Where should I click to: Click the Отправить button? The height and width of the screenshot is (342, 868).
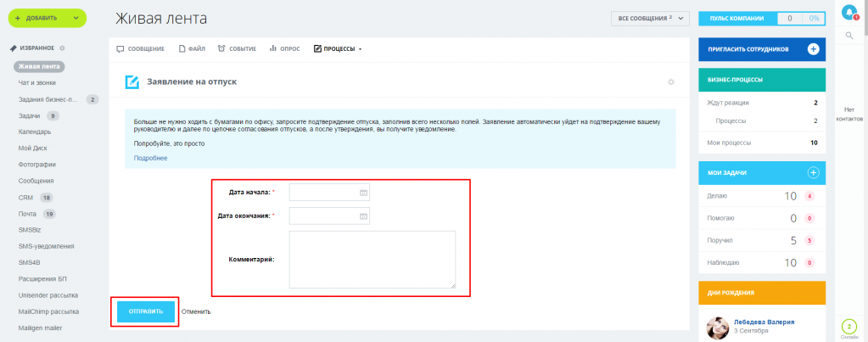click(x=146, y=311)
